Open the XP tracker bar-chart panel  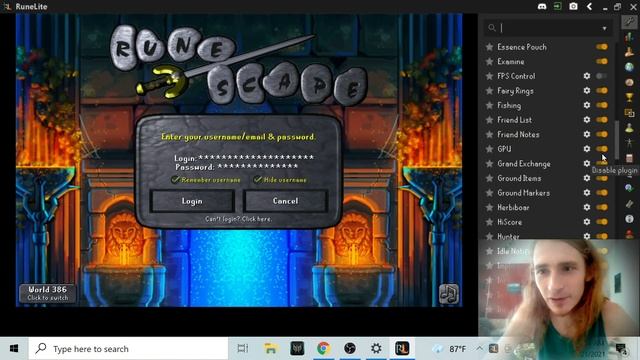629,37
